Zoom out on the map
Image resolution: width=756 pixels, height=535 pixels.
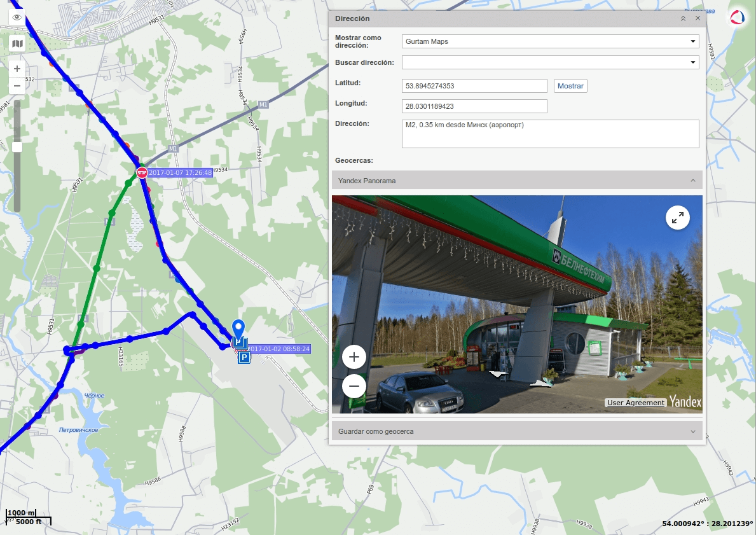click(x=17, y=85)
